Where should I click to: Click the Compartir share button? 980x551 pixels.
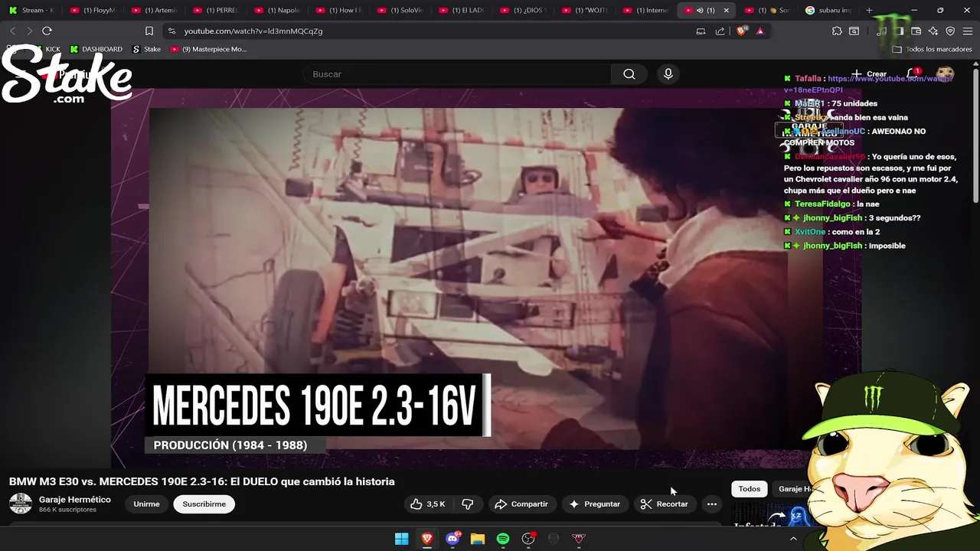click(x=521, y=504)
